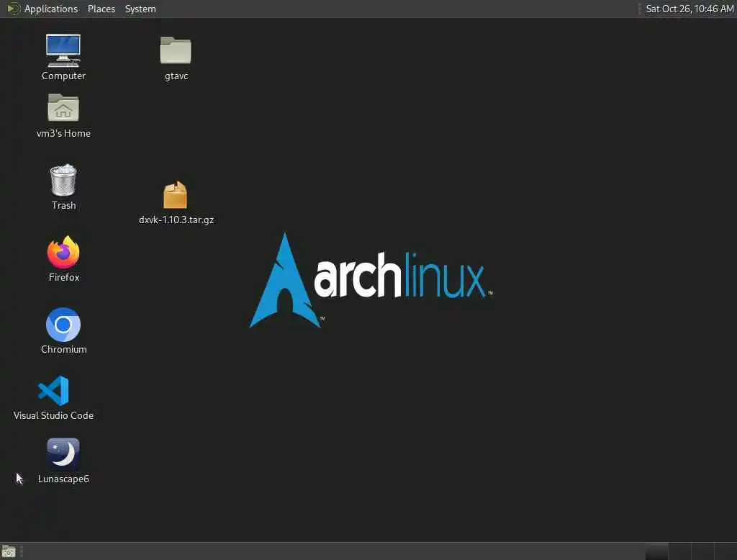Click the 'gtavc' folder name label
The height and width of the screenshot is (560, 737).
point(176,76)
